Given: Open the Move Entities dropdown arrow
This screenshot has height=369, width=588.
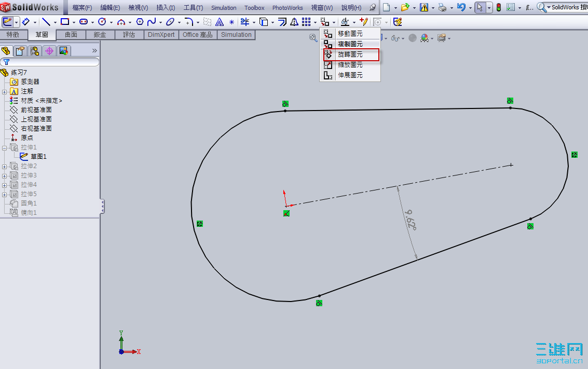Looking at the screenshot, I should click(334, 22).
